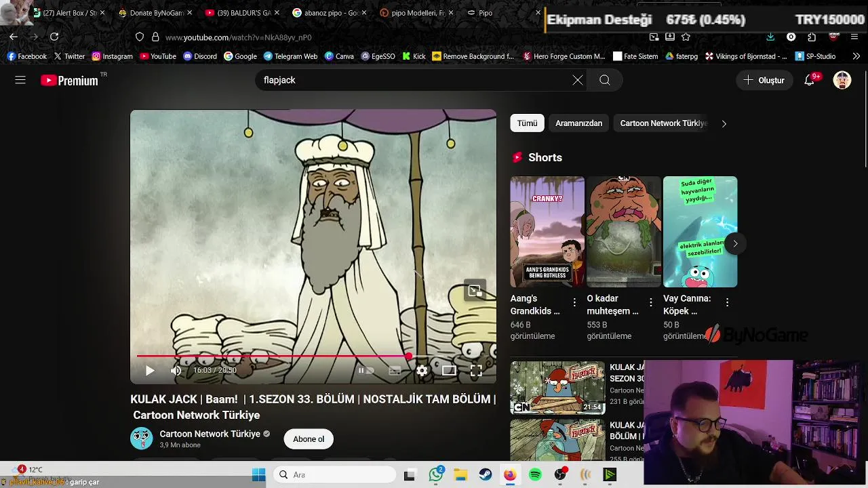
Task: Open WhatsApp from the taskbar
Action: [x=435, y=475]
